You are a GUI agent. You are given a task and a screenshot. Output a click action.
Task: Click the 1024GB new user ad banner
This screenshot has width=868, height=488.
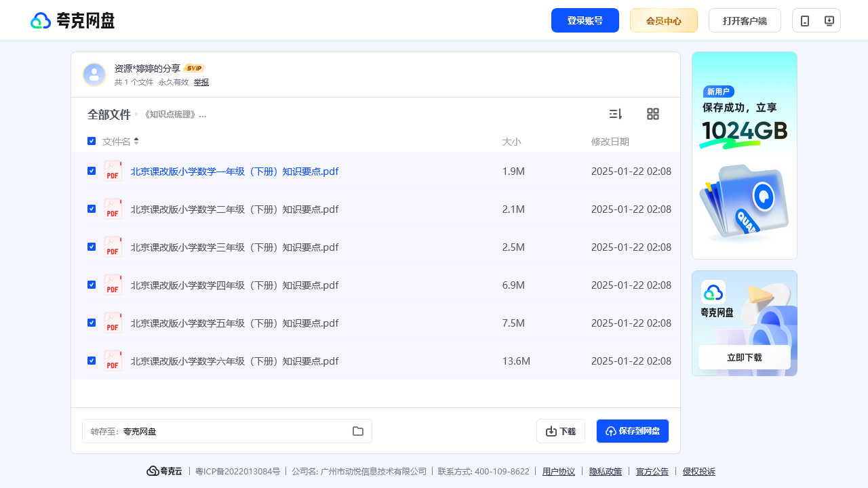(745, 155)
